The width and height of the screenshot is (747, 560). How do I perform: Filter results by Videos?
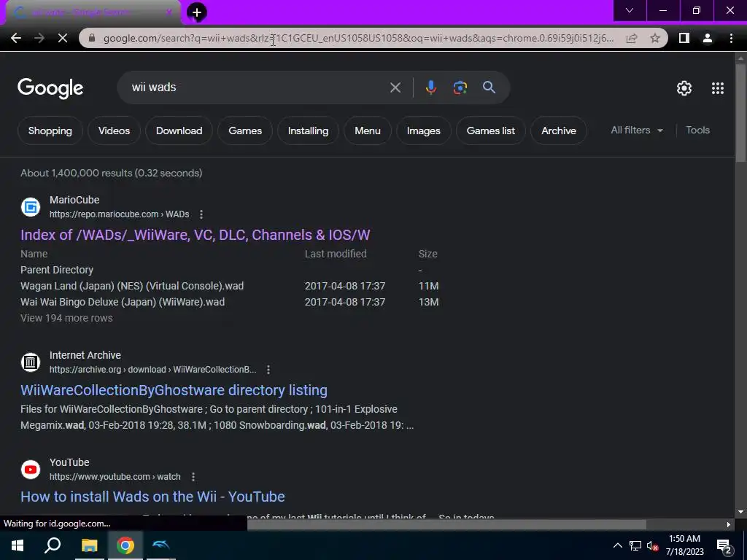point(114,131)
